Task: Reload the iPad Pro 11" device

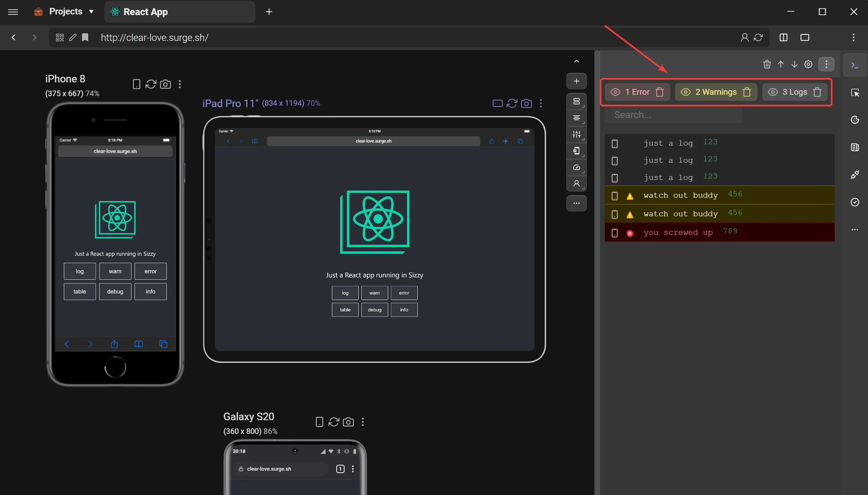Action: (512, 103)
